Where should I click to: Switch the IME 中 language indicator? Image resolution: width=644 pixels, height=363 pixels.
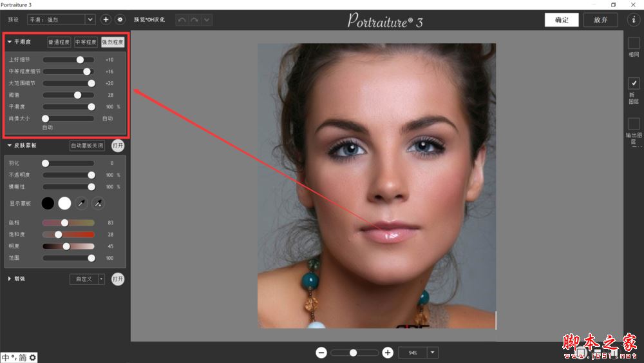click(6, 357)
